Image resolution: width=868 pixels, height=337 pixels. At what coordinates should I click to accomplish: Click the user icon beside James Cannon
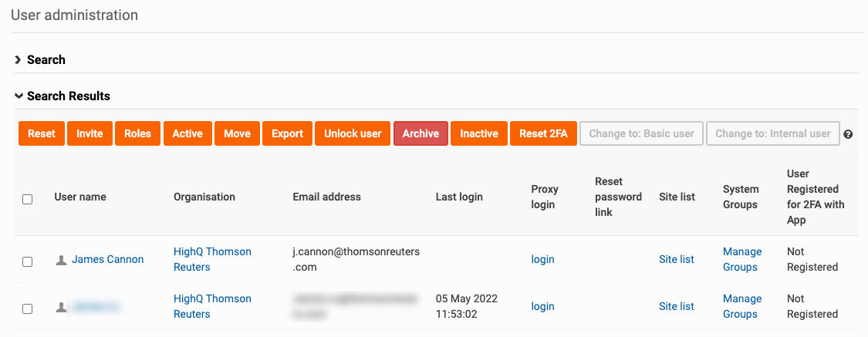click(x=62, y=260)
